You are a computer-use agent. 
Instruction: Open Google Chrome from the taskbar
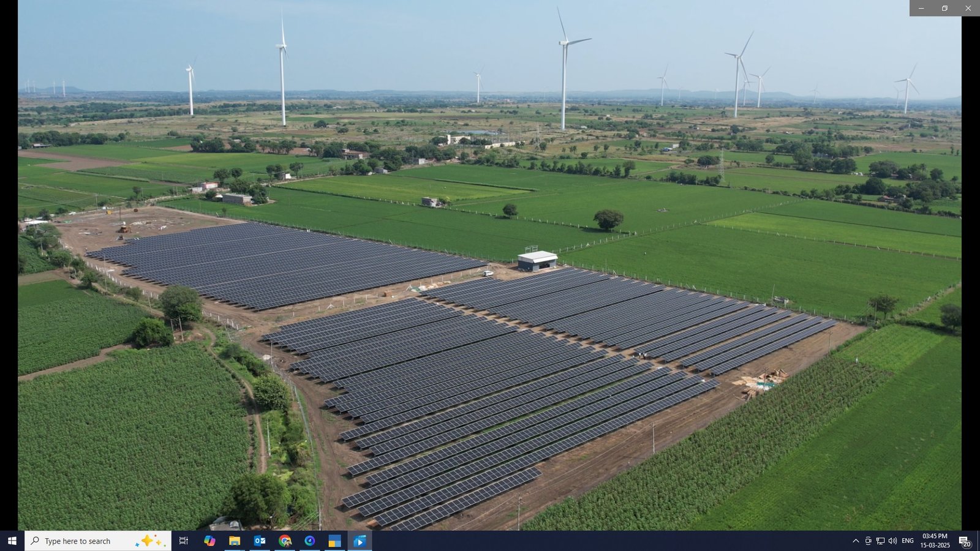pos(285,541)
